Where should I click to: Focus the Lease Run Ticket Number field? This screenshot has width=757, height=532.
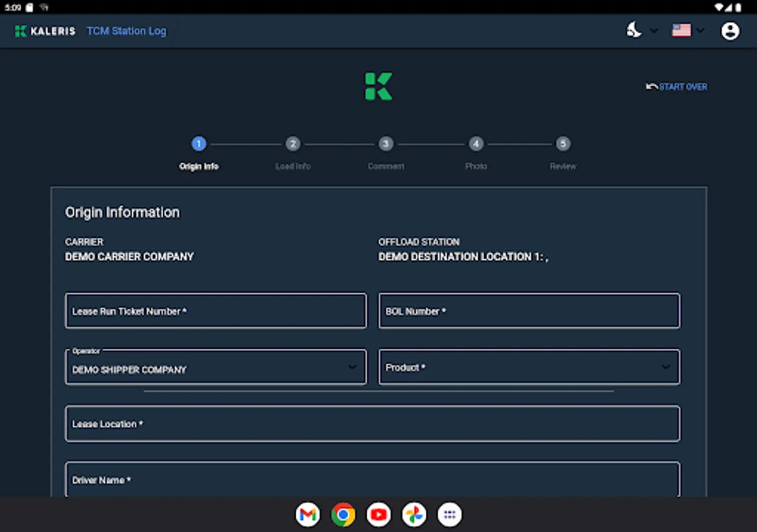pyautogui.click(x=216, y=311)
